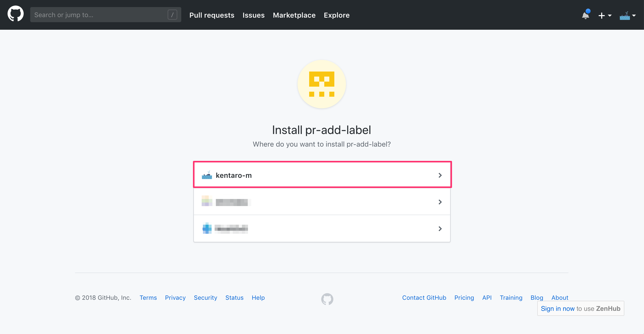Image resolution: width=644 pixels, height=334 pixels.
Task: Expand the kentaro-m row chevron
Action: pos(440,175)
